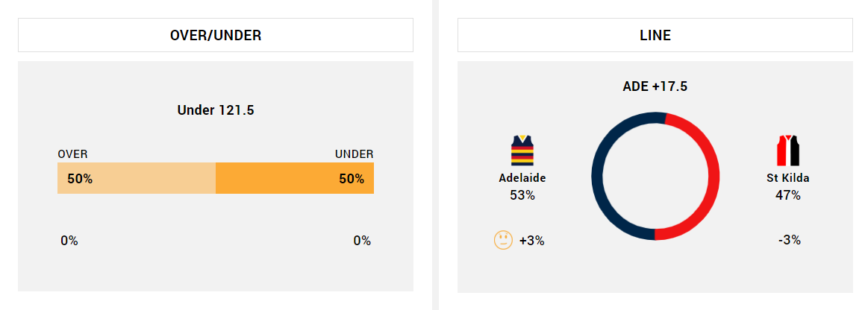Click the Under 121.5 heading
The width and height of the screenshot is (868, 310).
tap(216, 110)
